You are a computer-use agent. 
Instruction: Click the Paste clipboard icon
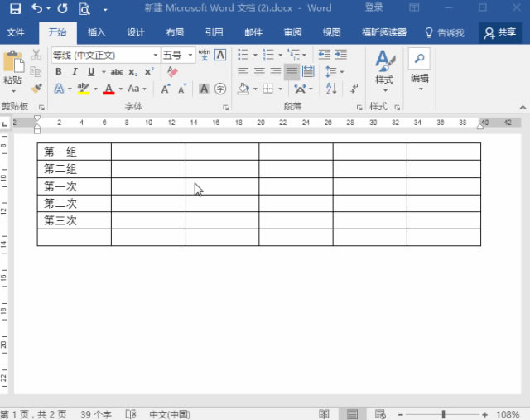[13, 61]
